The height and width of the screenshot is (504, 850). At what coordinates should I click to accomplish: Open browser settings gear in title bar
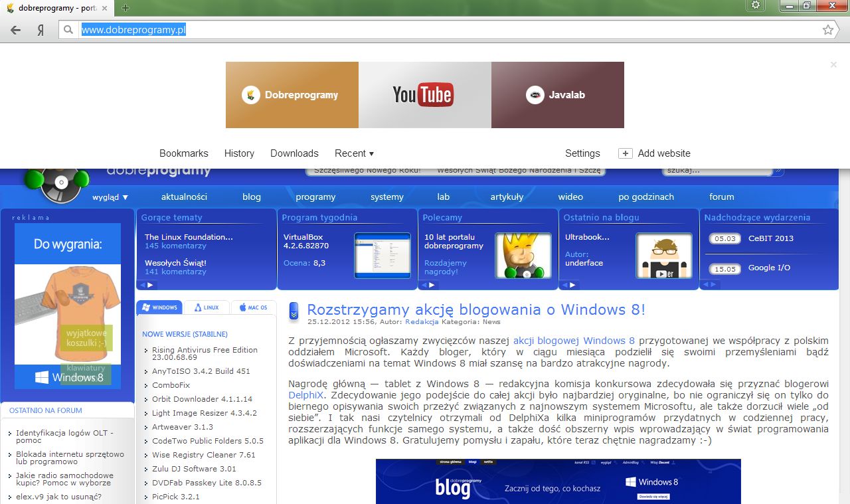[755, 5]
